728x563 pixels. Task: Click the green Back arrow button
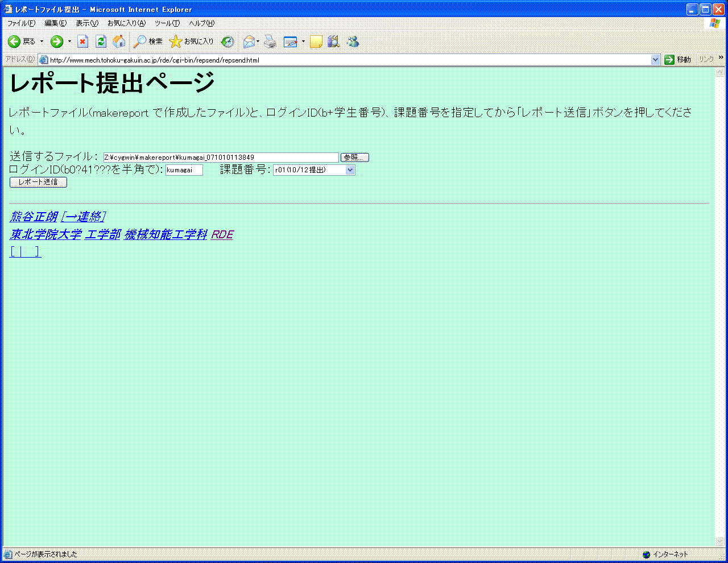point(14,42)
